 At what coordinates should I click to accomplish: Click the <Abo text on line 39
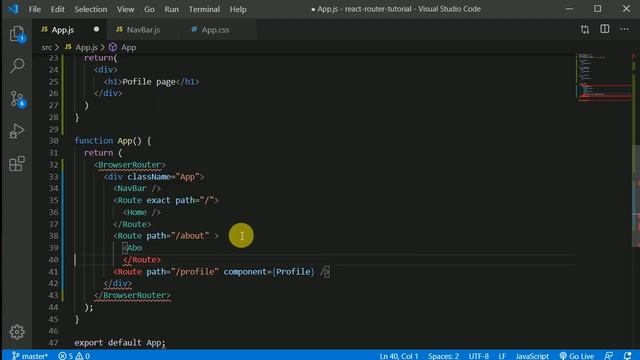point(132,248)
